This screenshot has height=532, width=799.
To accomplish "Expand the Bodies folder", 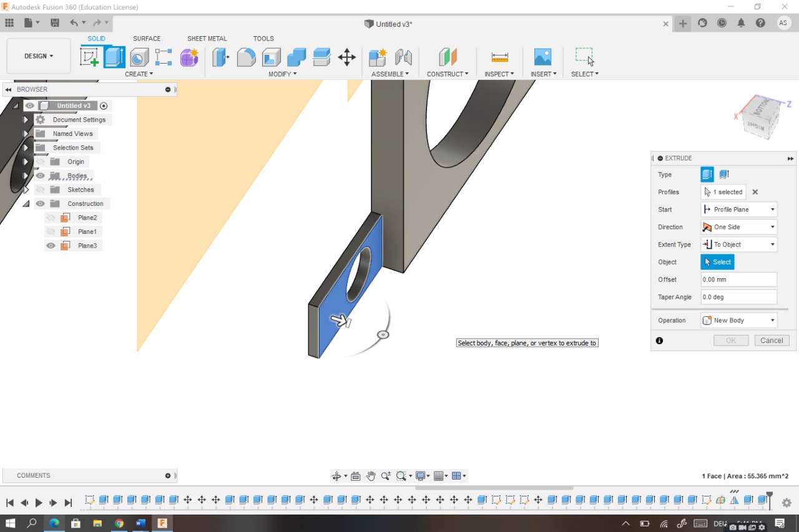I will pos(26,176).
